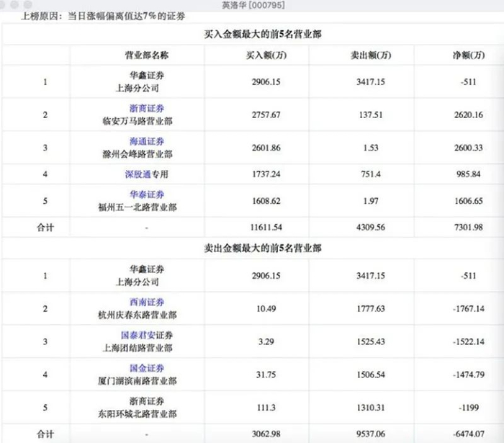Select the black 浙商证券 name above 东阳环城北路营业部

147,401
